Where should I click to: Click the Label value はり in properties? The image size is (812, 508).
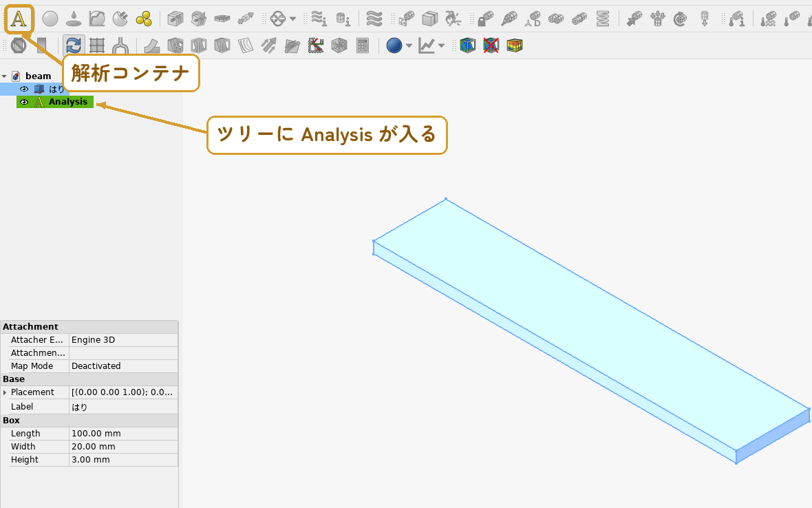click(123, 407)
